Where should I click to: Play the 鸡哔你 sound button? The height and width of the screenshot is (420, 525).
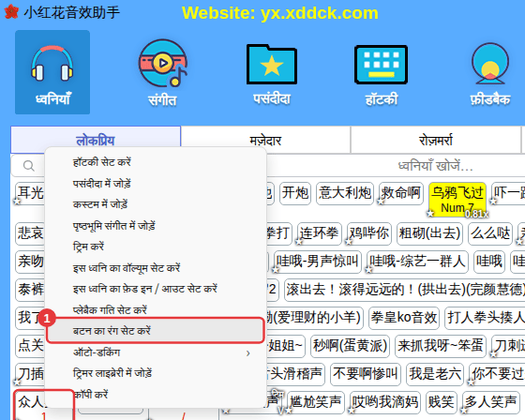point(369,233)
